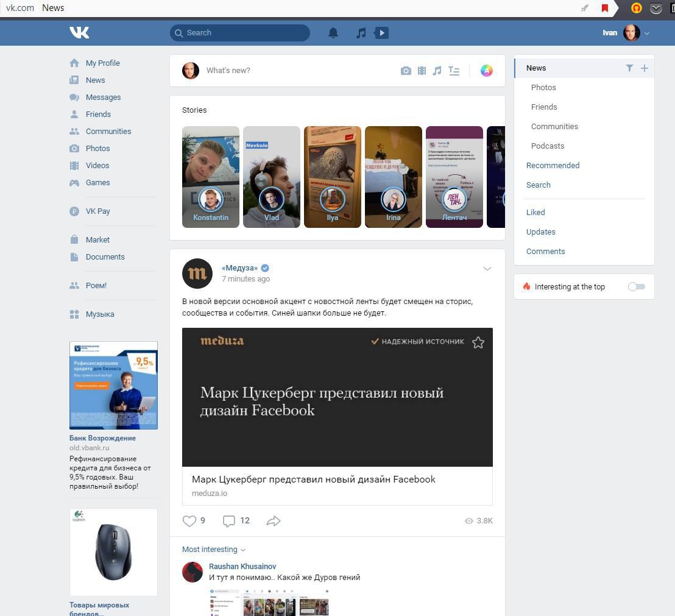Open Raushan Khusainov's profile link
The width and height of the screenshot is (675, 616).
tap(242, 567)
